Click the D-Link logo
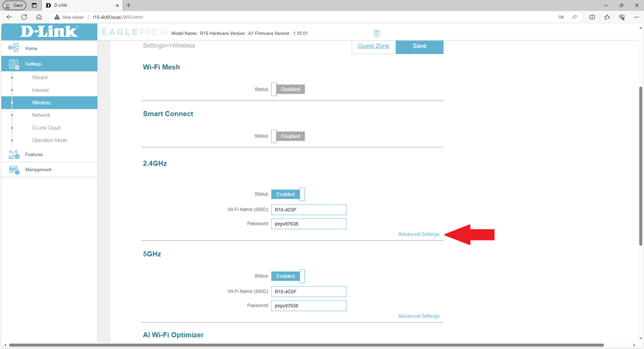Viewport: 644px width, 349px height. [x=50, y=32]
